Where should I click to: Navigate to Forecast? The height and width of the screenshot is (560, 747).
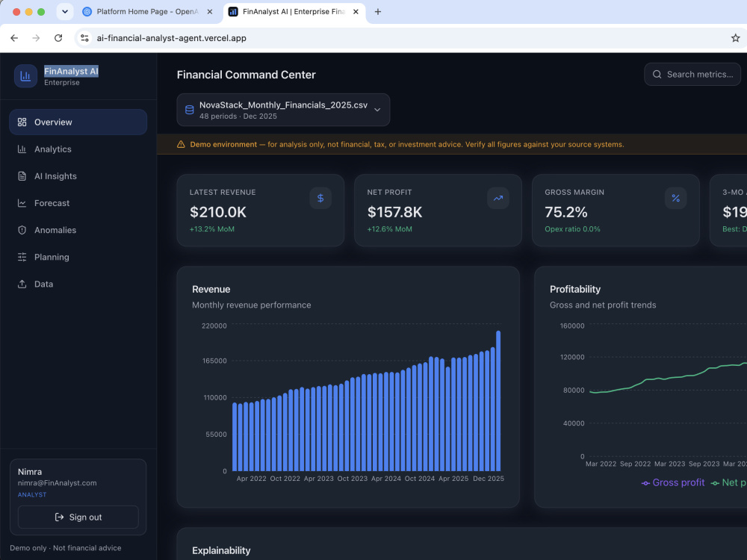(x=78, y=203)
